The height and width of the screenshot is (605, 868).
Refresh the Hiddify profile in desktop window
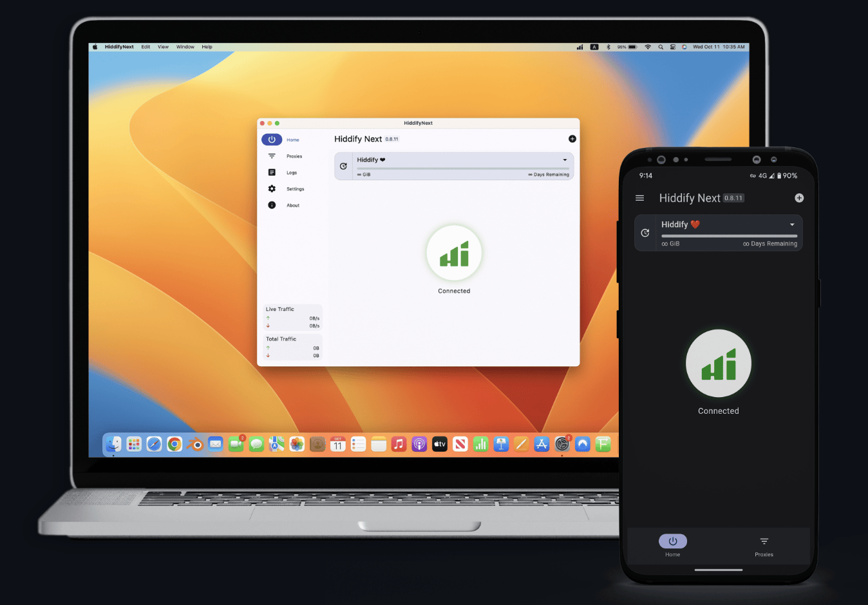343,166
